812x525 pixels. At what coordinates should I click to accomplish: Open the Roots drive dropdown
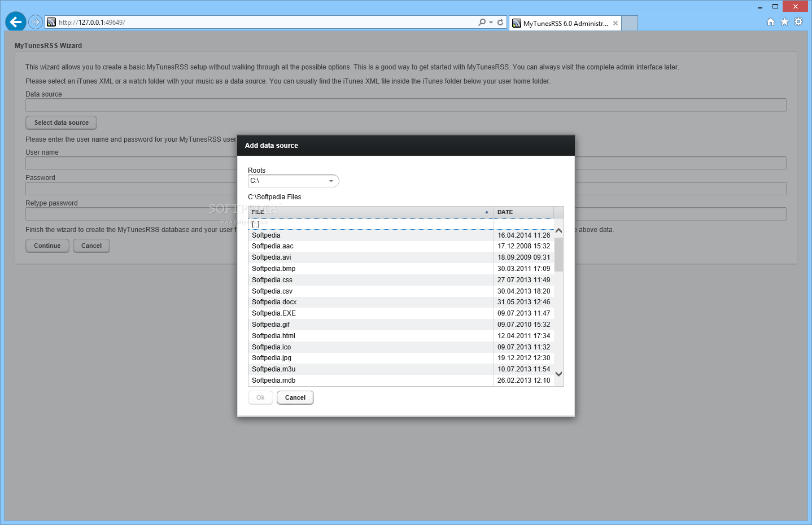(293, 181)
